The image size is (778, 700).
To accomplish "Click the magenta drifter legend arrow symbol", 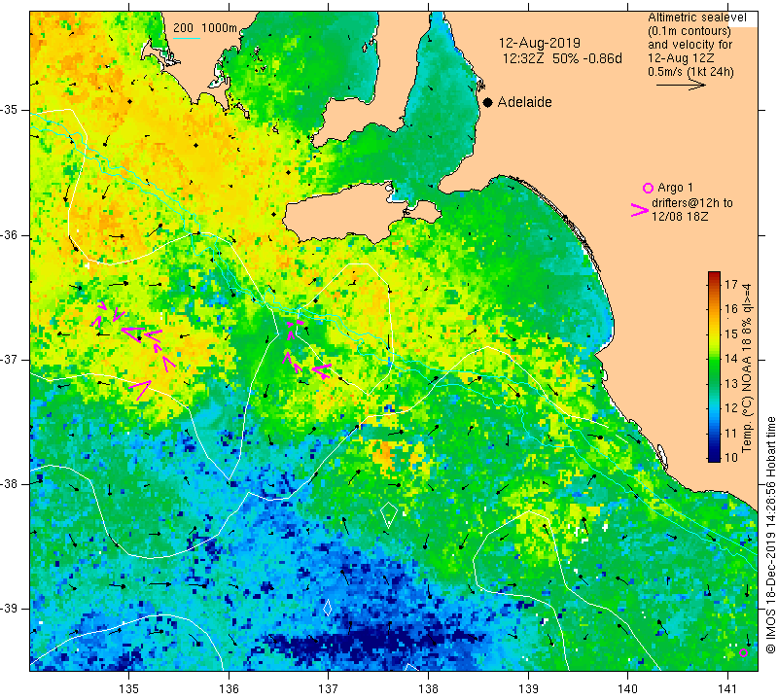I will [640, 210].
